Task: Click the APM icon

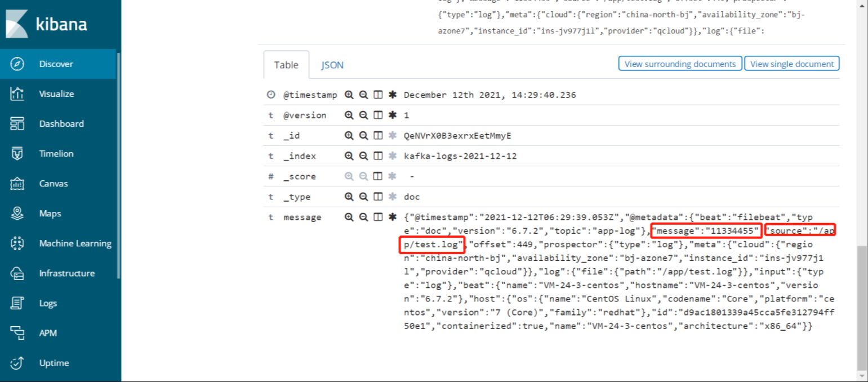Action: point(17,332)
